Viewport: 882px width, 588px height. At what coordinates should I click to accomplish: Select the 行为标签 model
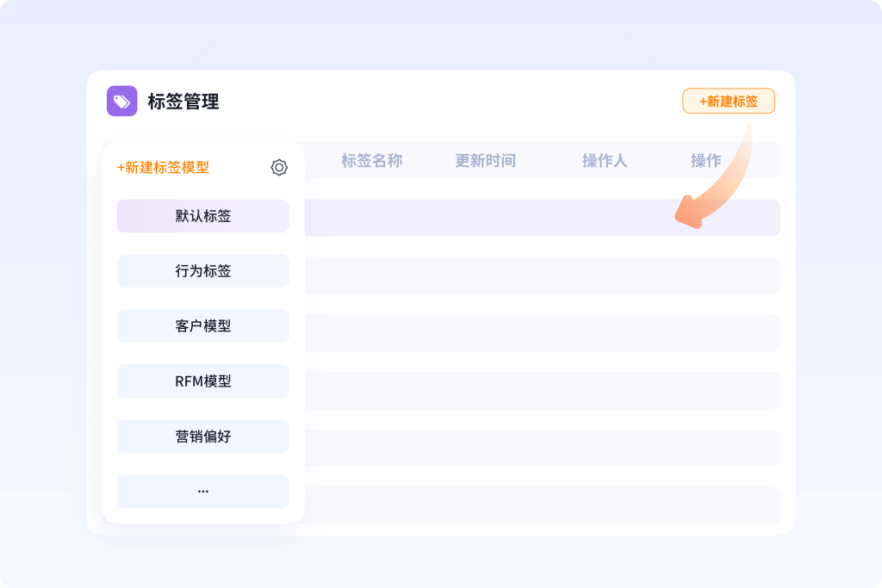203,271
